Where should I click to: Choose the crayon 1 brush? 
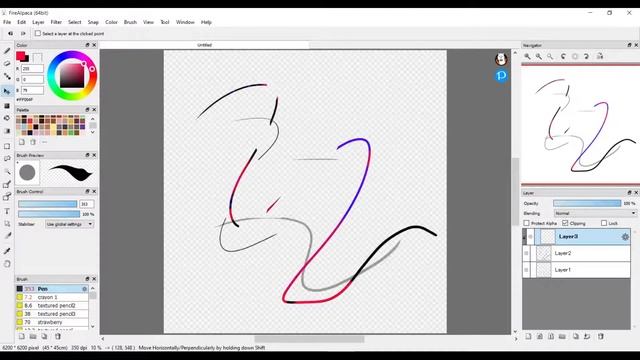[52, 297]
